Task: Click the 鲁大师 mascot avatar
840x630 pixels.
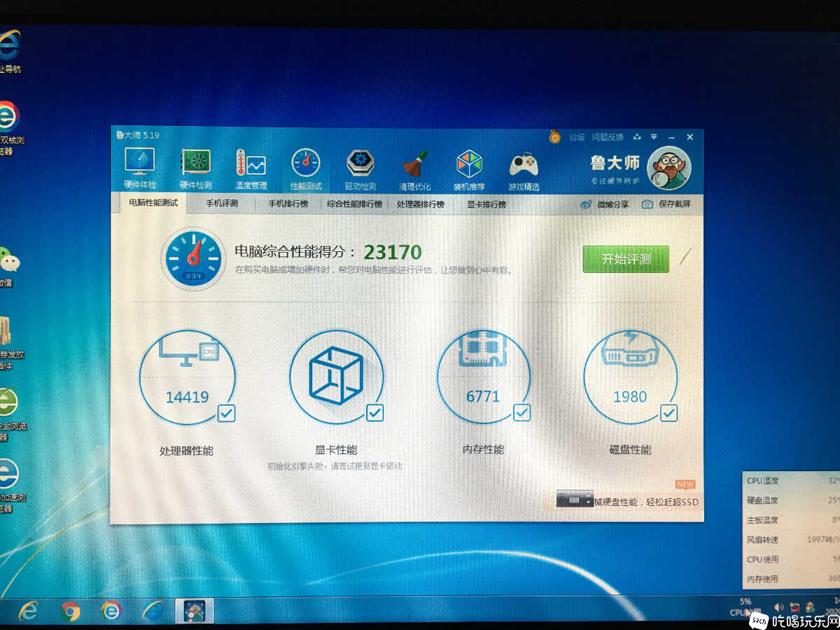Action: [x=668, y=168]
